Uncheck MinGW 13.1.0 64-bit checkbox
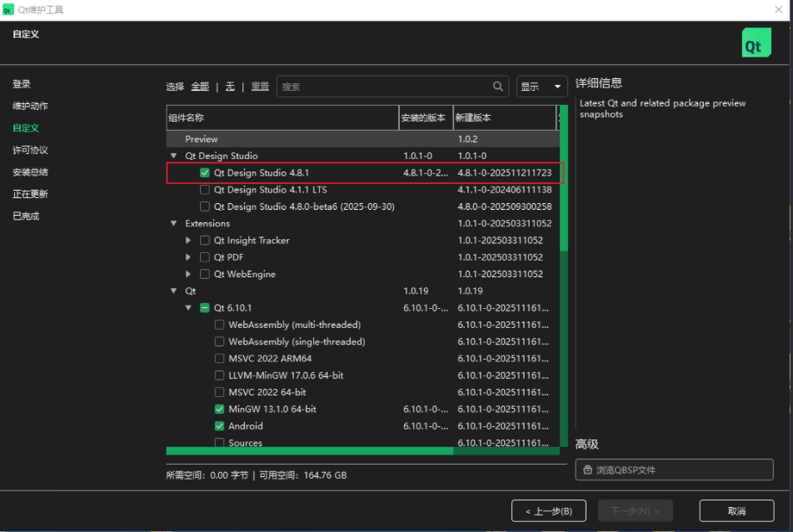This screenshot has width=793, height=532. 219,409
